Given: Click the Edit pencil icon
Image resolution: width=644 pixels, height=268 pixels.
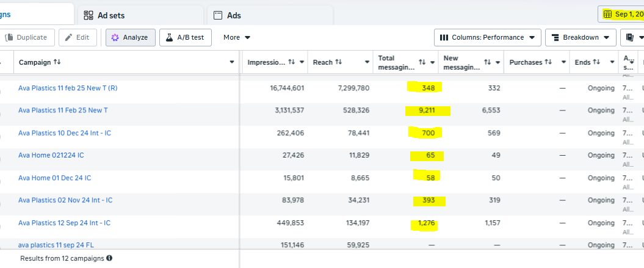Looking at the screenshot, I should click(x=68, y=37).
